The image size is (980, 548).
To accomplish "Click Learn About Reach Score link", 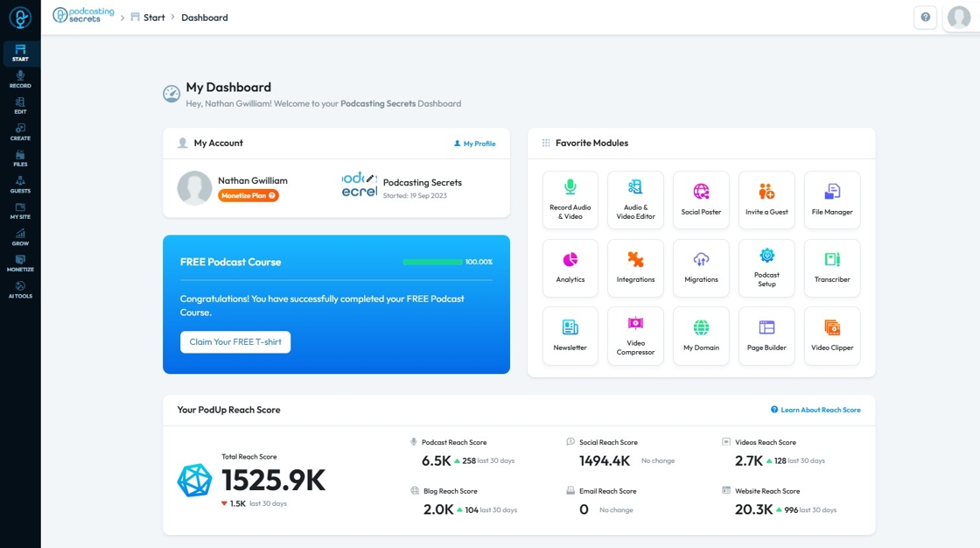I will coord(815,410).
